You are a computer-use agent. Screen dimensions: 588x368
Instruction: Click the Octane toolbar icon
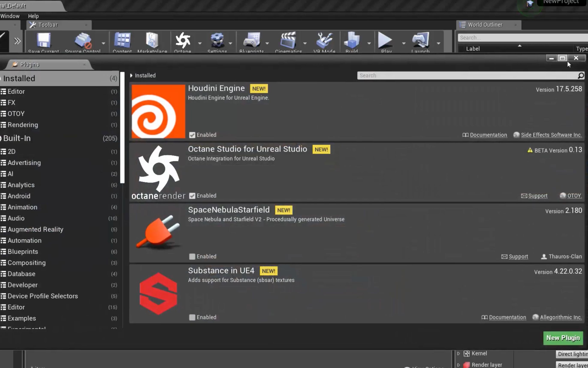183,40
